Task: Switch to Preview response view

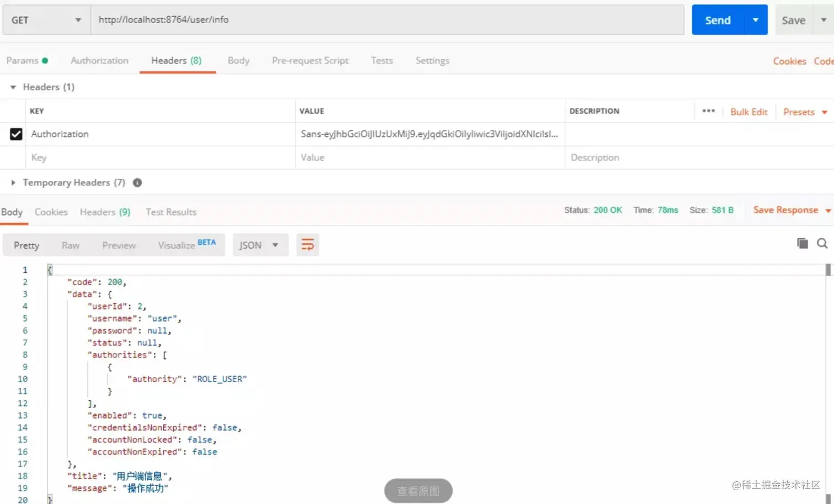Action: click(119, 245)
